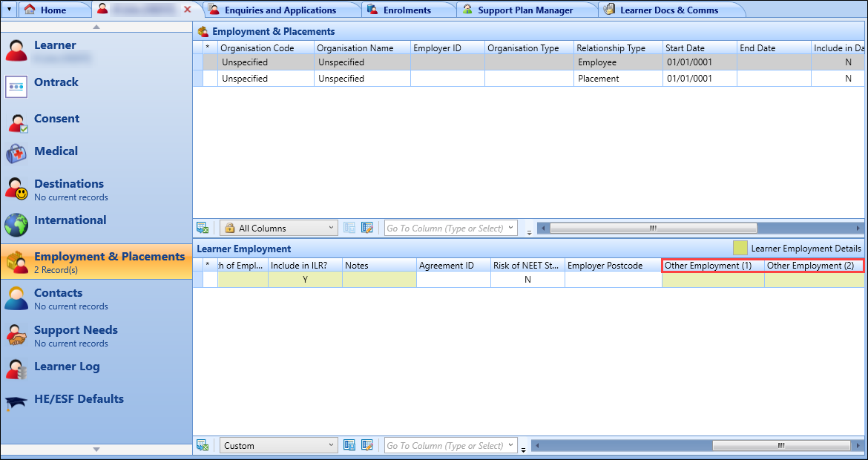The image size is (868, 460).
Task: Click left arrow of upper grid scrollbar
Action: [x=542, y=228]
